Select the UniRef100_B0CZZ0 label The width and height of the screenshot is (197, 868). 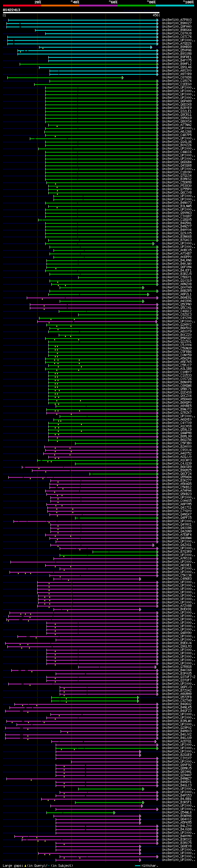click(x=177, y=335)
